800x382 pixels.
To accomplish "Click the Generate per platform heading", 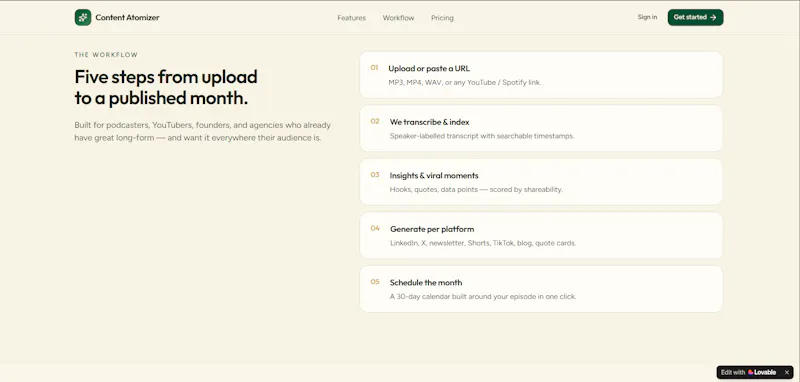I will [x=432, y=229].
